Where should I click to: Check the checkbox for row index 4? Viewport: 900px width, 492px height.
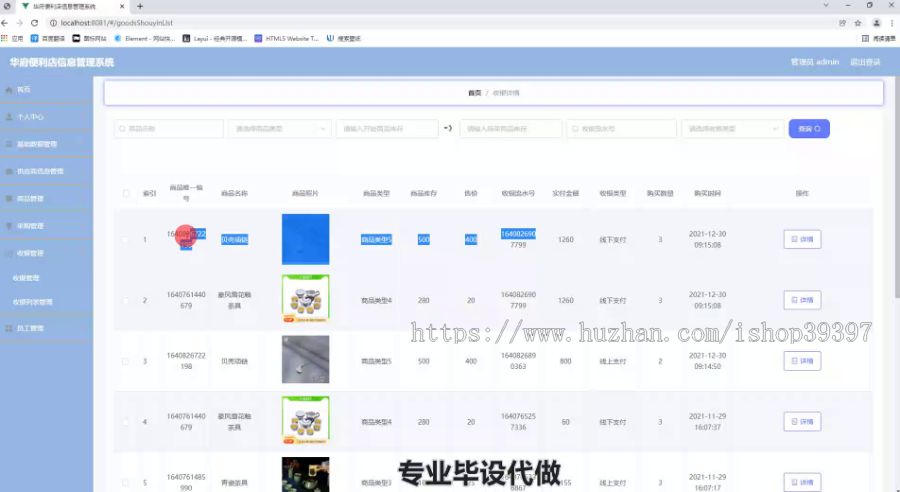coord(125,422)
